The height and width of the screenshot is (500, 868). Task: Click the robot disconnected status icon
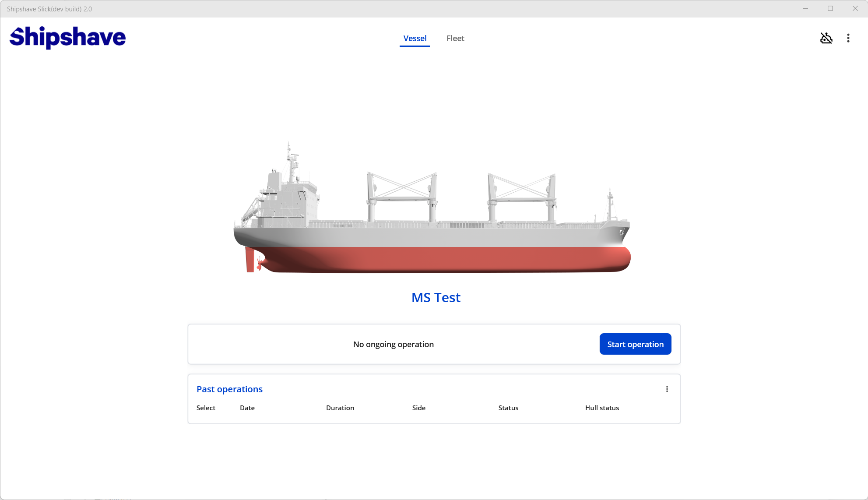(x=826, y=38)
